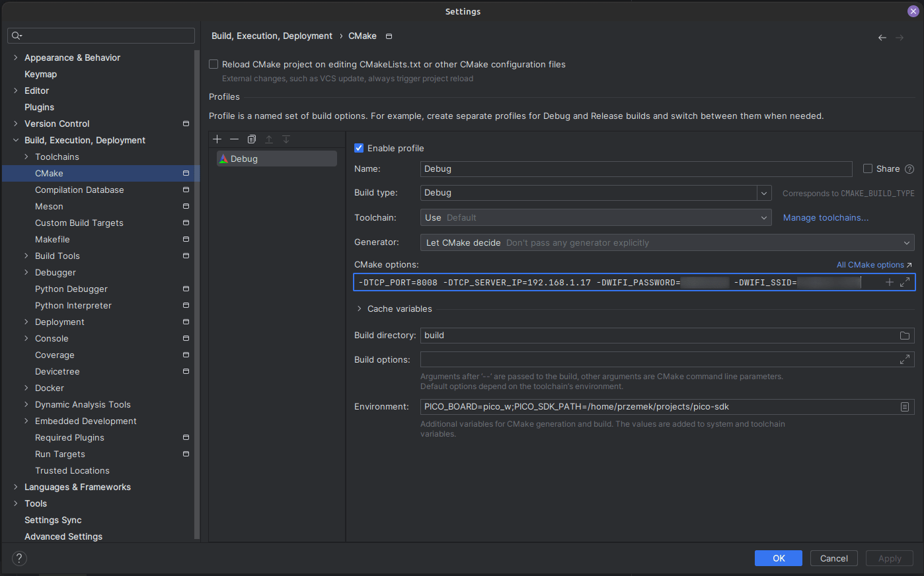Click the Build directory field
This screenshot has height=576, width=924.
tap(668, 336)
